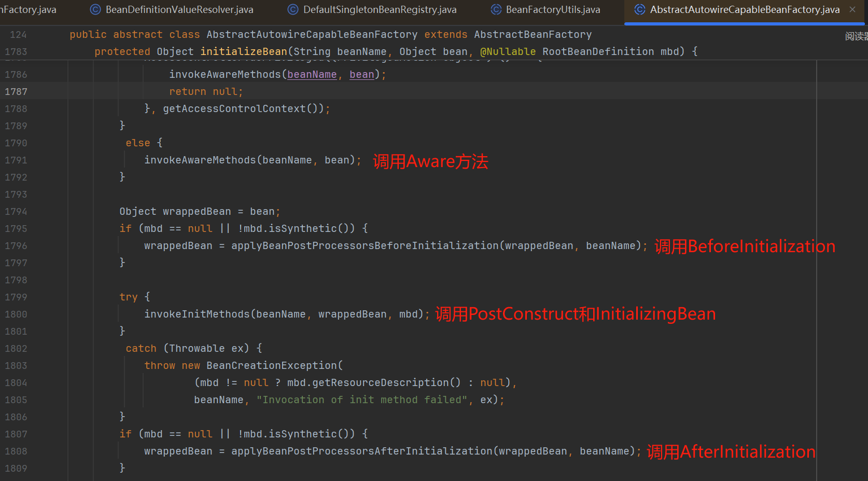This screenshot has height=481, width=868.
Task: Click the underlined bean argument on line 1786
Action: click(x=361, y=75)
